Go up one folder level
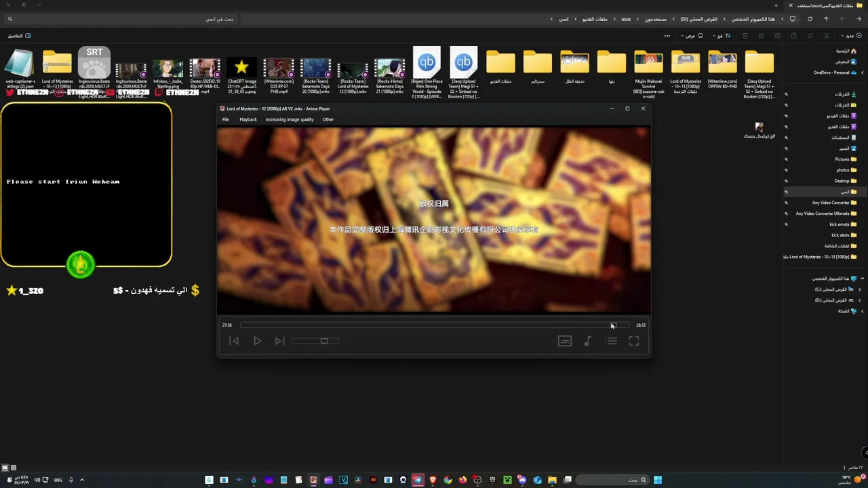Viewport: 868px width, 488px height. coord(826,19)
